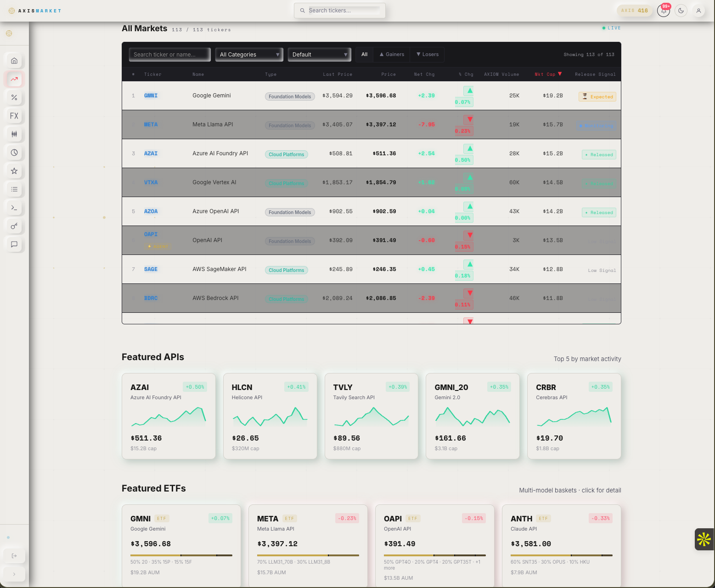Open the OAPI ETF card
Screen dimensions: 715x588
click(x=435, y=546)
